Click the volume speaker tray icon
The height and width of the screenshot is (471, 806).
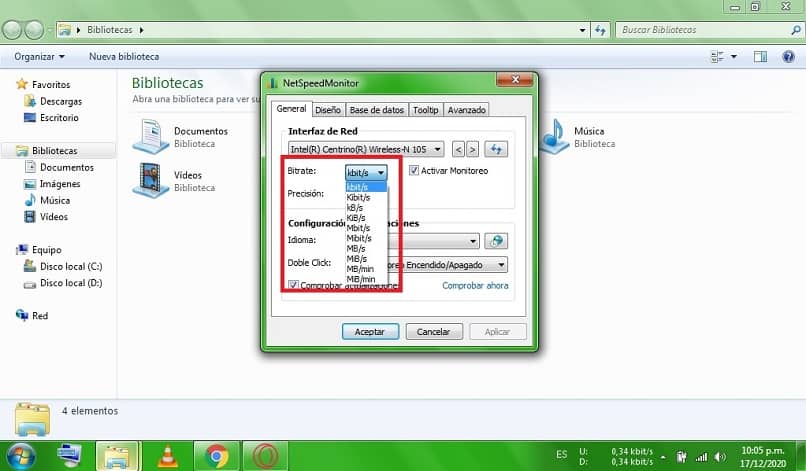(721, 457)
